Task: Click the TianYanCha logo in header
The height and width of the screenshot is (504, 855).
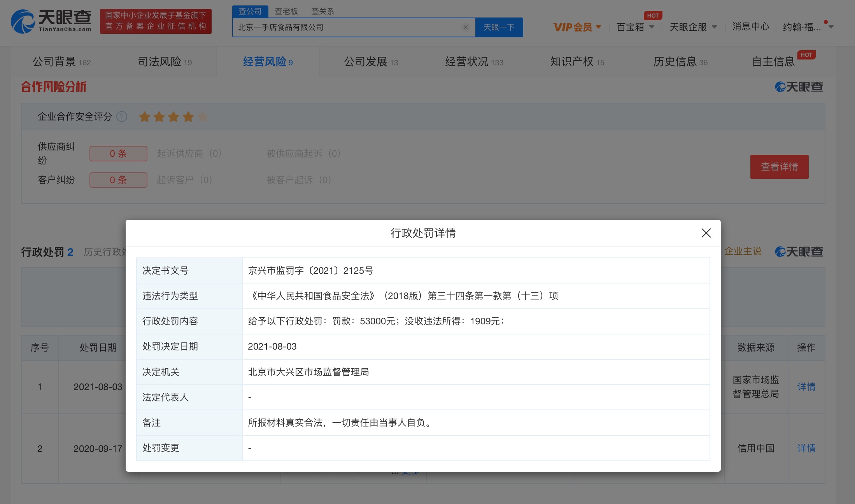Action: [x=51, y=21]
